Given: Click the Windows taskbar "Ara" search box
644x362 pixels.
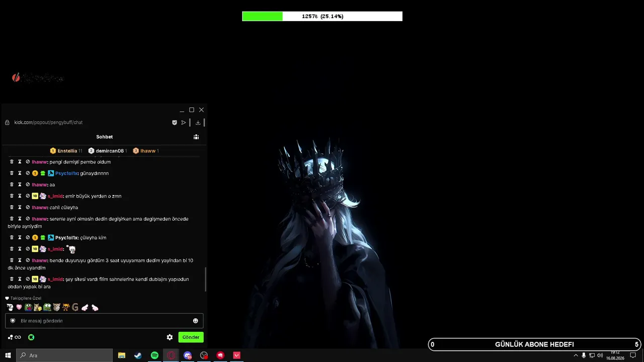Looking at the screenshot, I should pyautogui.click(x=64, y=355).
